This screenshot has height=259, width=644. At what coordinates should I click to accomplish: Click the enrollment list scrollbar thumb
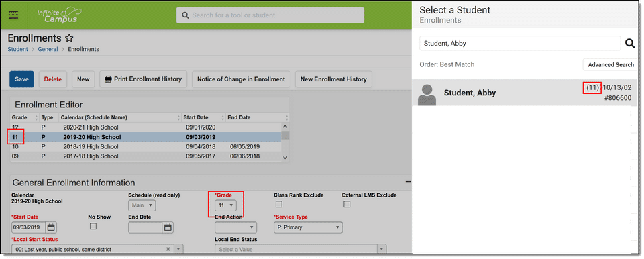pyautogui.click(x=286, y=136)
